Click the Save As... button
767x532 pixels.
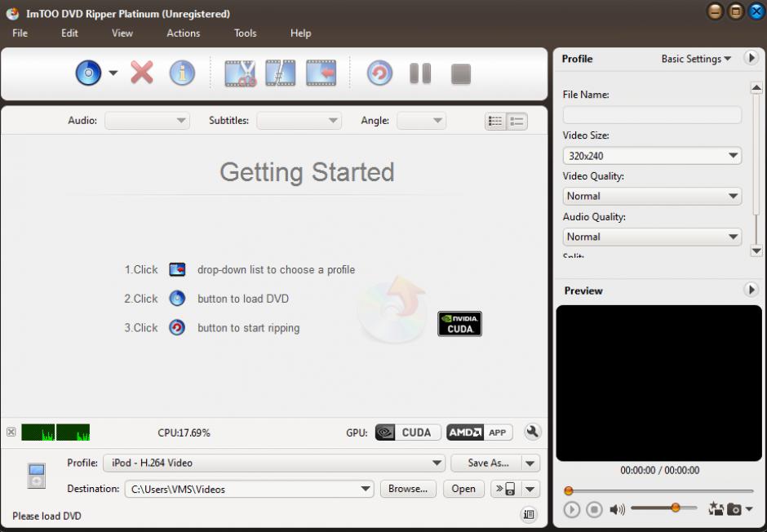click(487, 463)
